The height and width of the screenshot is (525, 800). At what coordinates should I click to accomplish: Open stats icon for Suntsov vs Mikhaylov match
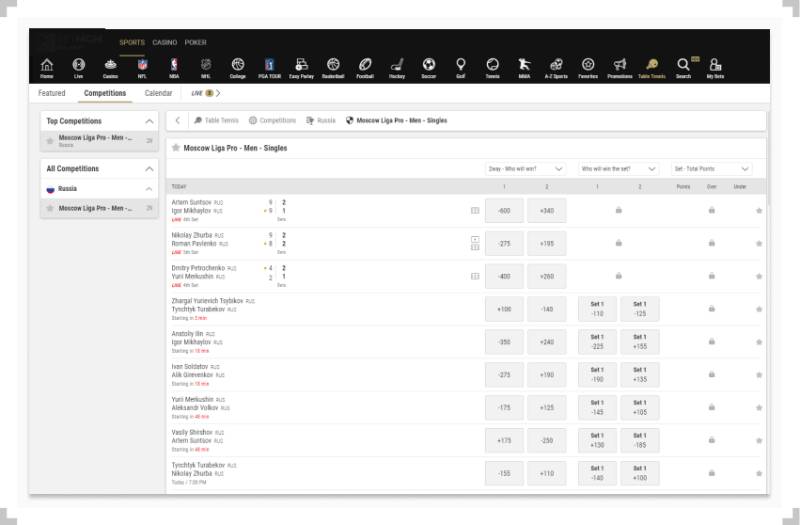click(x=475, y=210)
